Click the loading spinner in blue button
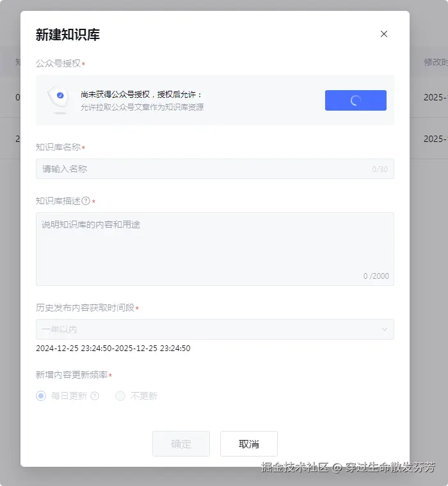 (356, 100)
